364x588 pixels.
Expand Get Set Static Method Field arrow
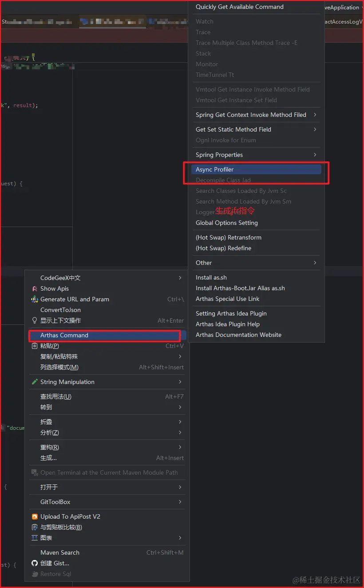[315, 129]
